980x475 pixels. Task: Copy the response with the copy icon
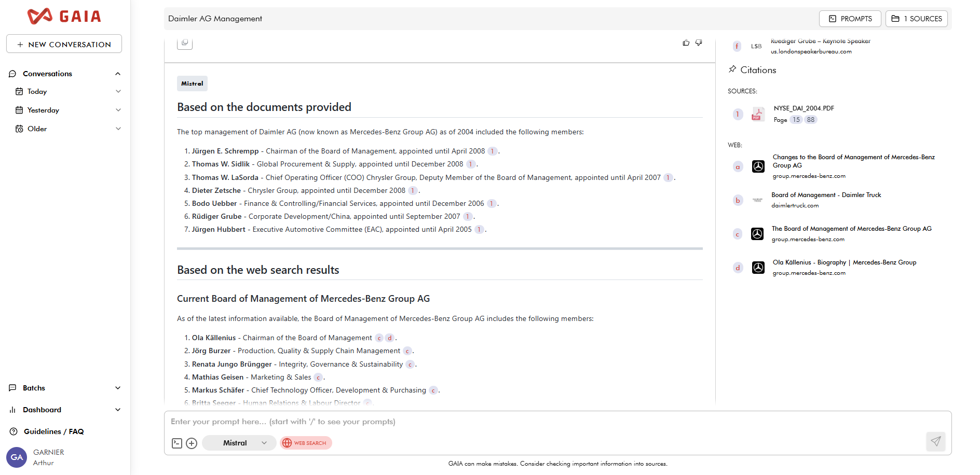click(185, 43)
